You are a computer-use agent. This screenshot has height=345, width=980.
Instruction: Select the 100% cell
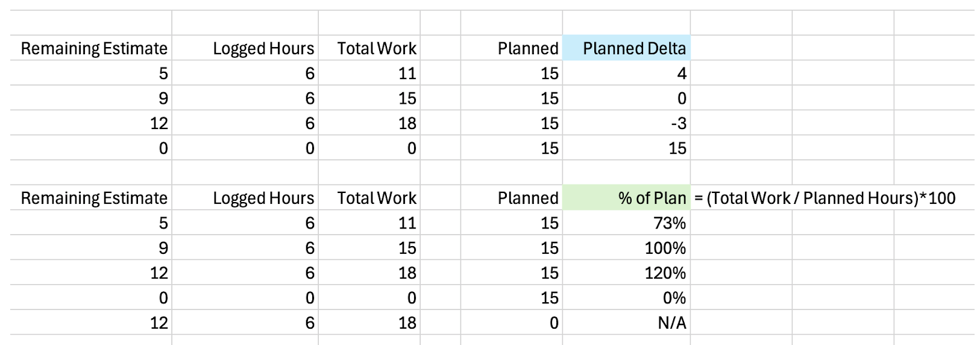626,248
